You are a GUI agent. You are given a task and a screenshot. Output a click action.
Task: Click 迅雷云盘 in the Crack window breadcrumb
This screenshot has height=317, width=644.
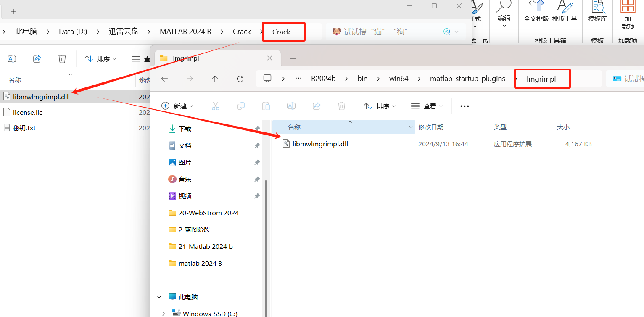124,32
